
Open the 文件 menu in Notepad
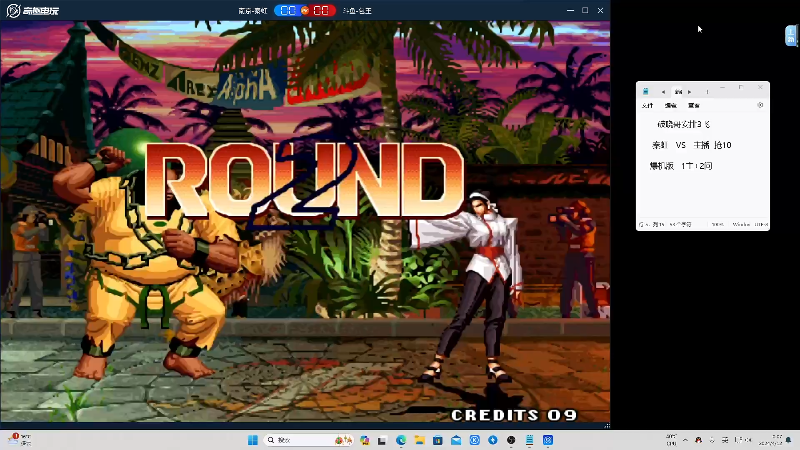[x=647, y=106]
